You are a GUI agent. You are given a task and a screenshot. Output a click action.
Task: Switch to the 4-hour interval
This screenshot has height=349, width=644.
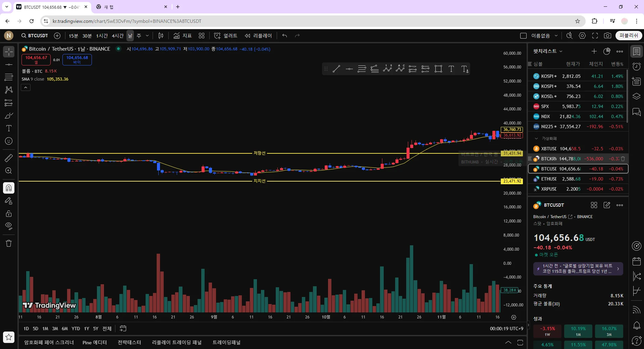(118, 36)
